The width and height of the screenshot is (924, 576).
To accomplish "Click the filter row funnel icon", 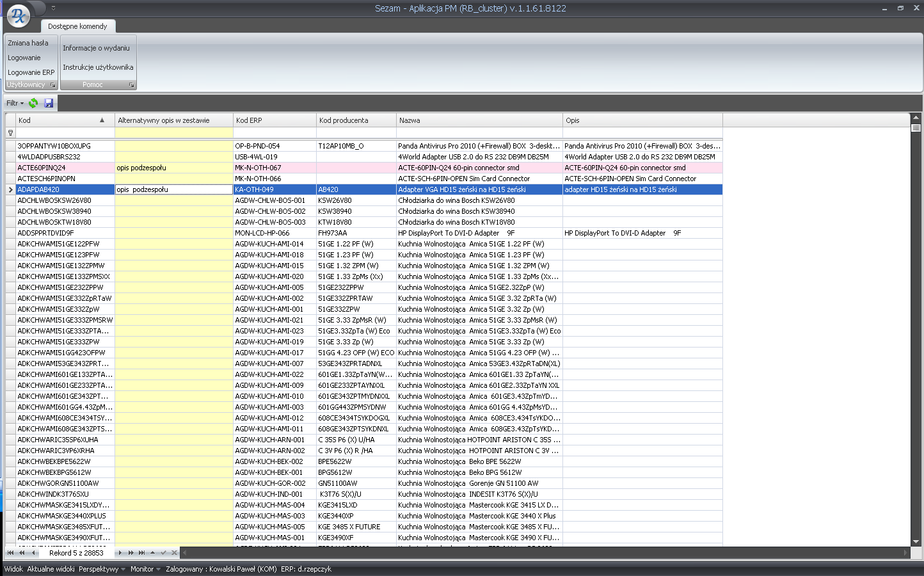I will [x=10, y=133].
